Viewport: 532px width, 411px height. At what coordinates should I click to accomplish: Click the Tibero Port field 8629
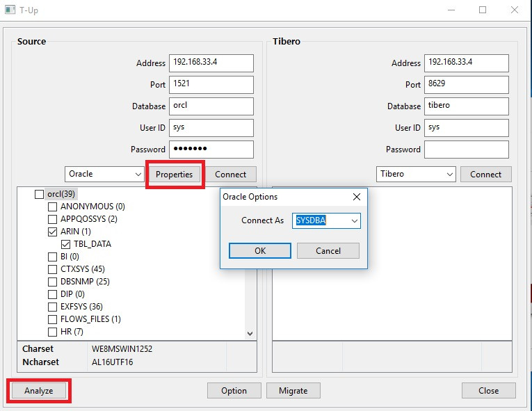point(467,85)
